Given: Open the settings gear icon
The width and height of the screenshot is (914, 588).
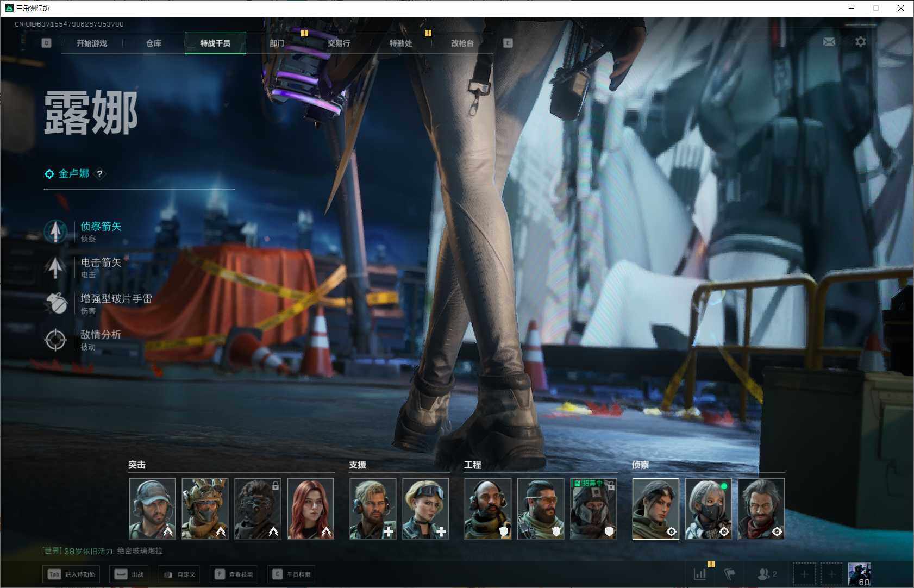Looking at the screenshot, I should point(860,42).
